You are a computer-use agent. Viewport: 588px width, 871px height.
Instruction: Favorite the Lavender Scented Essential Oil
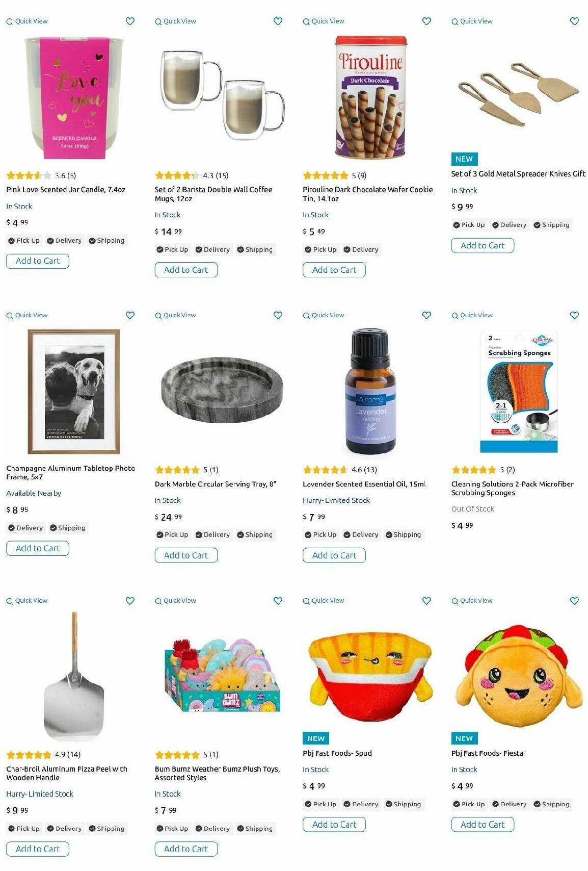pos(426,315)
